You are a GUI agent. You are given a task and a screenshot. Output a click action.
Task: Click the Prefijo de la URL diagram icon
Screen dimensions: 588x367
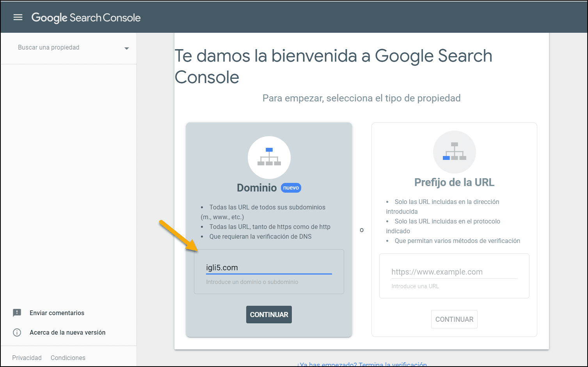454,152
